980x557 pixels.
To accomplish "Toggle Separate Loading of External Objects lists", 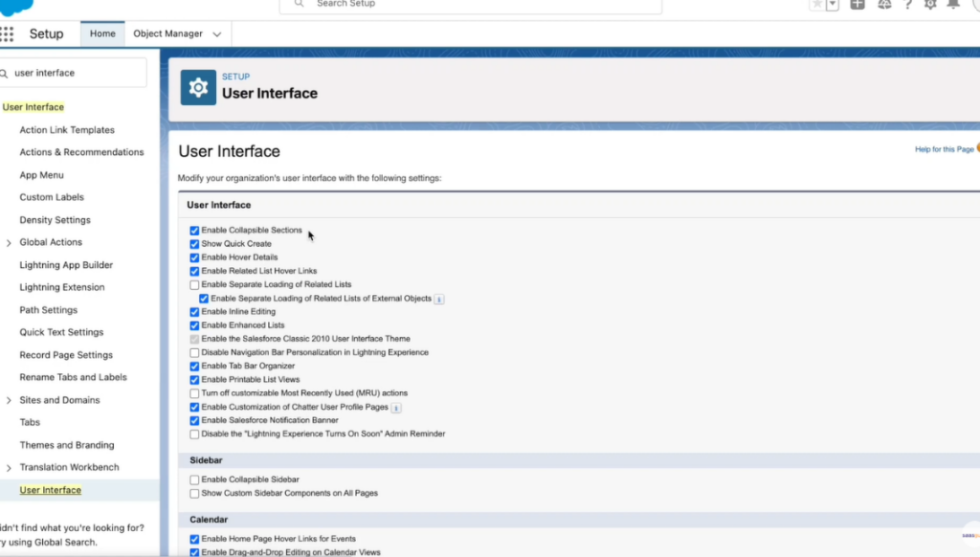I will pyautogui.click(x=204, y=299).
